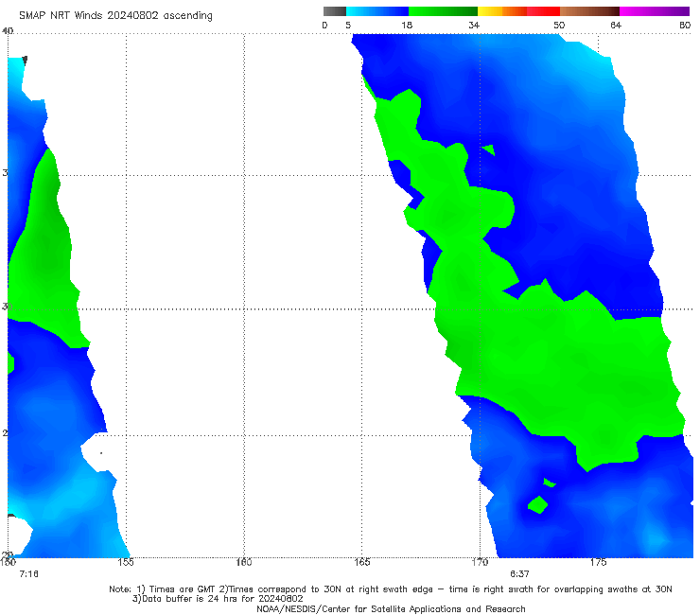This screenshot has width=700, height=615.
Task: Click the swath time label '6:37'
Action: (x=519, y=574)
